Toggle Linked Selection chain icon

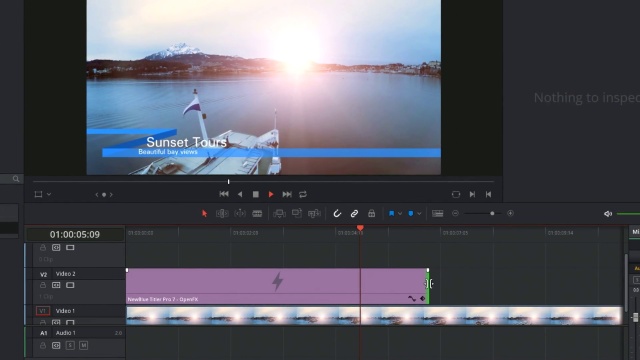tap(354, 213)
